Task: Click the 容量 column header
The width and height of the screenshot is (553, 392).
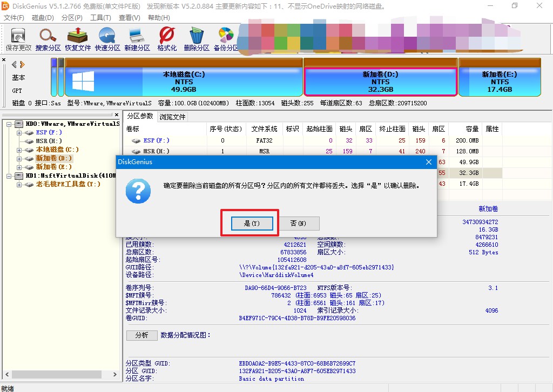Action: coord(466,129)
